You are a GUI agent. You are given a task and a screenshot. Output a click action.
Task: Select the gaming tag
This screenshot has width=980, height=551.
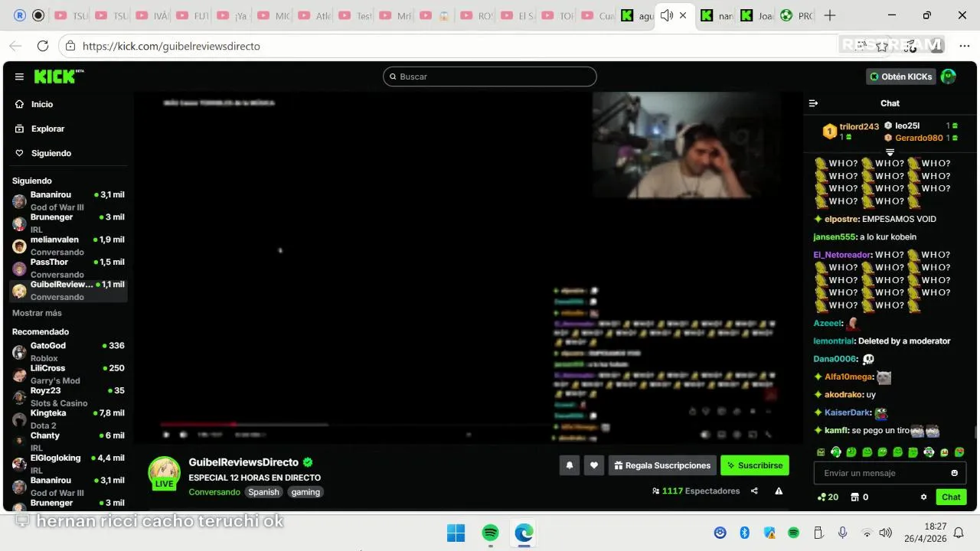[305, 492]
